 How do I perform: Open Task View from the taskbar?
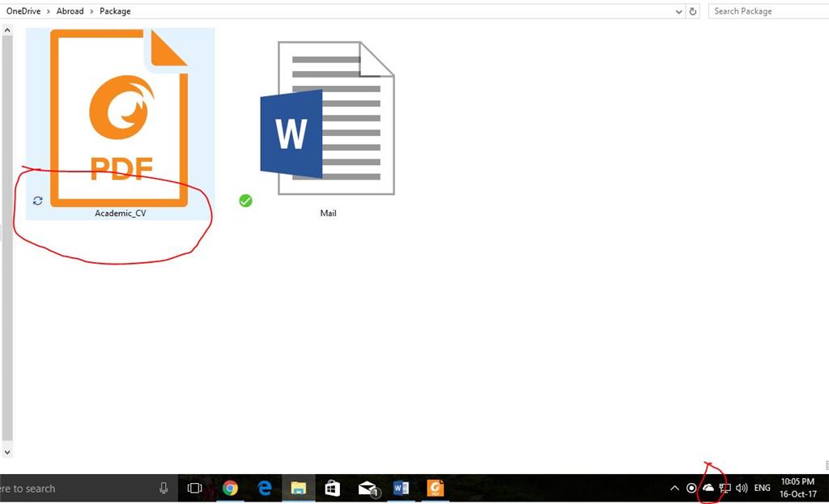click(x=194, y=489)
